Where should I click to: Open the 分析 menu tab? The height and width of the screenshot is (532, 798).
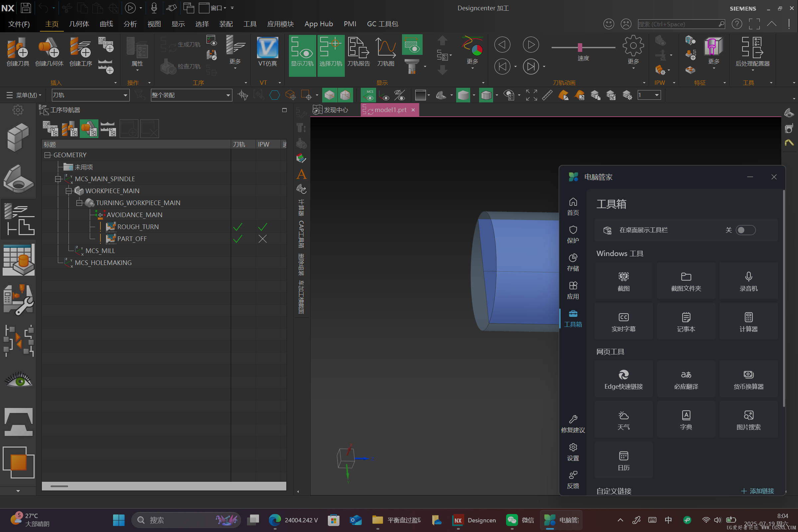130,24
